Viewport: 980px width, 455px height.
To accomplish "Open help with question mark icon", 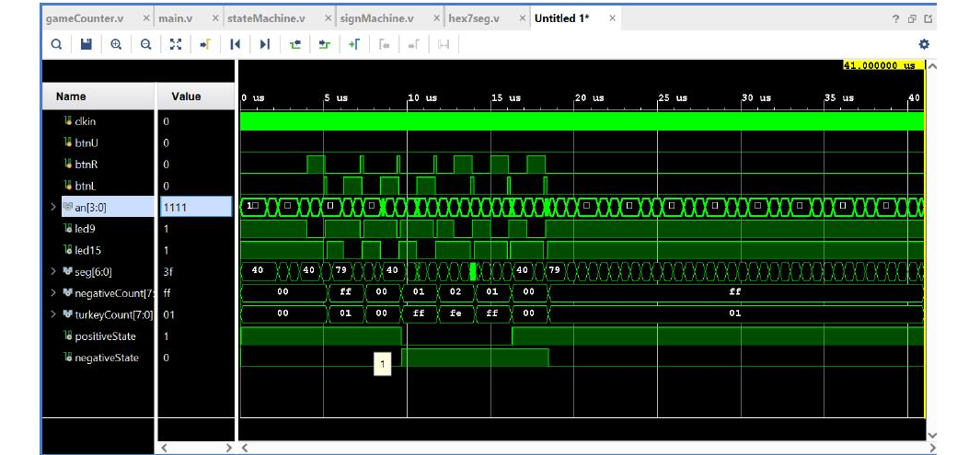I will pyautogui.click(x=895, y=19).
